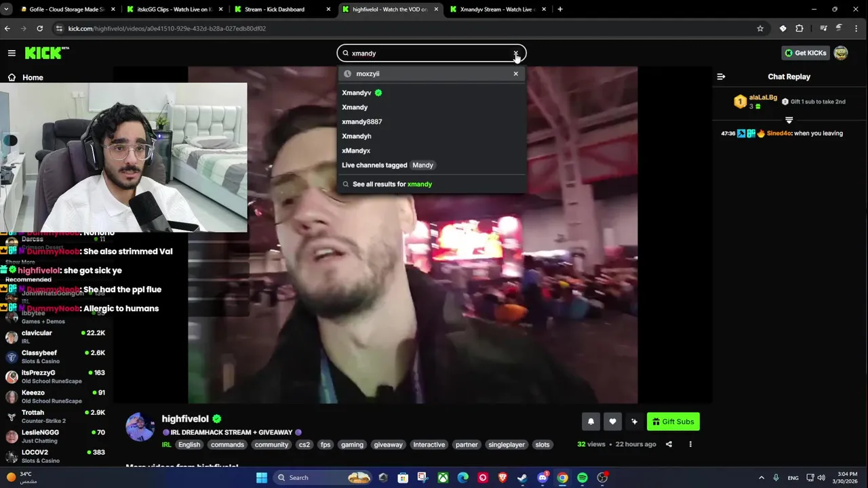Screen dimensions: 868x488
Task: Select the recent search moxzyii
Action: (x=368, y=73)
